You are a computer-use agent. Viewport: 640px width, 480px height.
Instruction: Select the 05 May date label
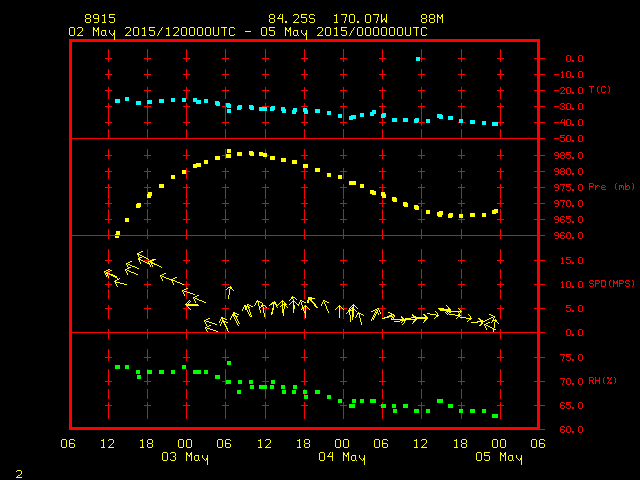click(499, 457)
